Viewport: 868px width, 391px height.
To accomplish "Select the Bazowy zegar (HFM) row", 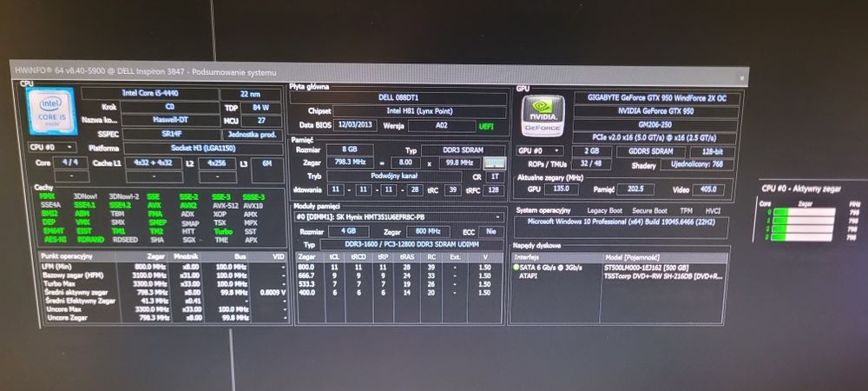I will (164, 275).
